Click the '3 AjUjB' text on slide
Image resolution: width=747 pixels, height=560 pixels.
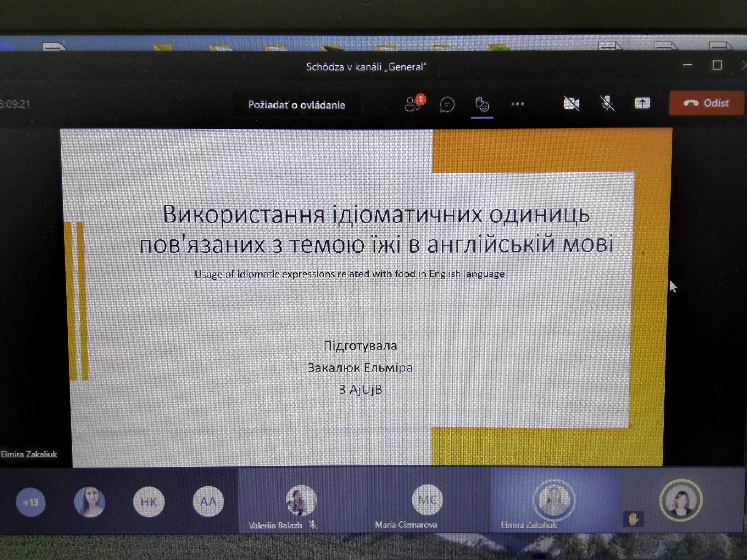click(x=360, y=390)
